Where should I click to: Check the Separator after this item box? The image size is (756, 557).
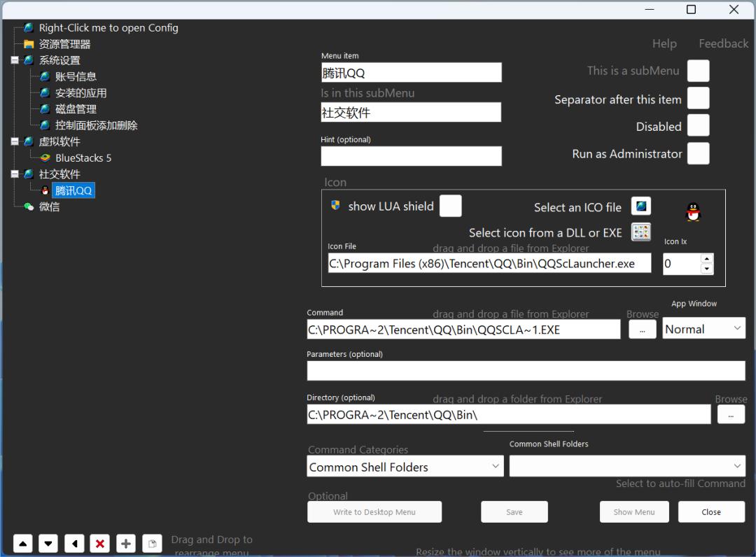[x=698, y=99]
